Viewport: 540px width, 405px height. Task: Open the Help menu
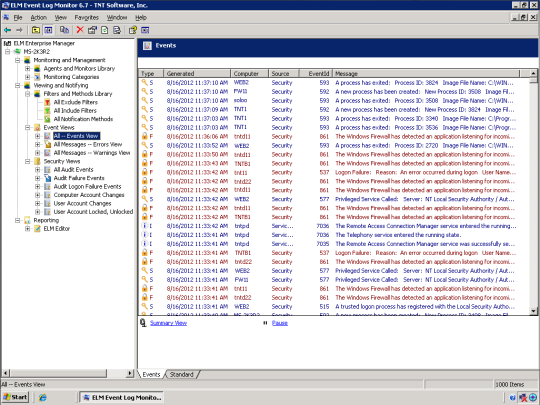point(141,18)
